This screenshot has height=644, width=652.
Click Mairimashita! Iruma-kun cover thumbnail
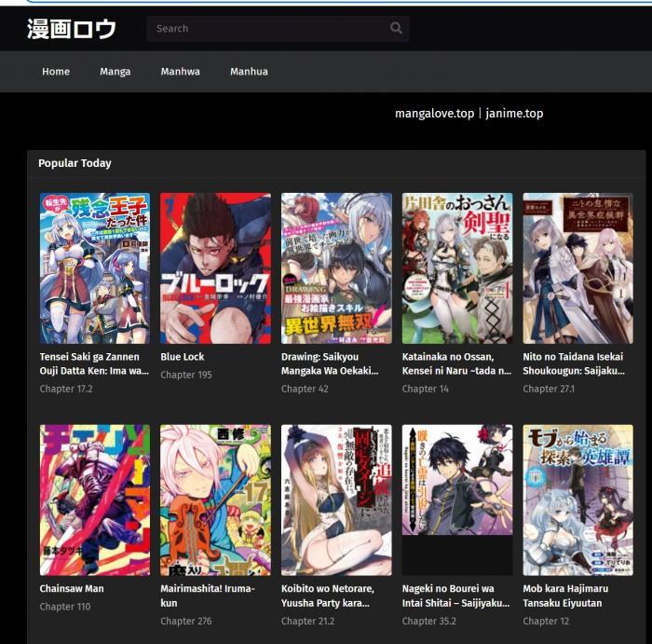click(x=215, y=500)
